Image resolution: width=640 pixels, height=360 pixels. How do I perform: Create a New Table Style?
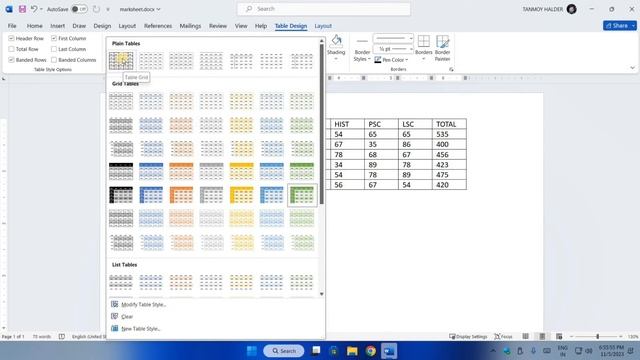(x=140, y=329)
